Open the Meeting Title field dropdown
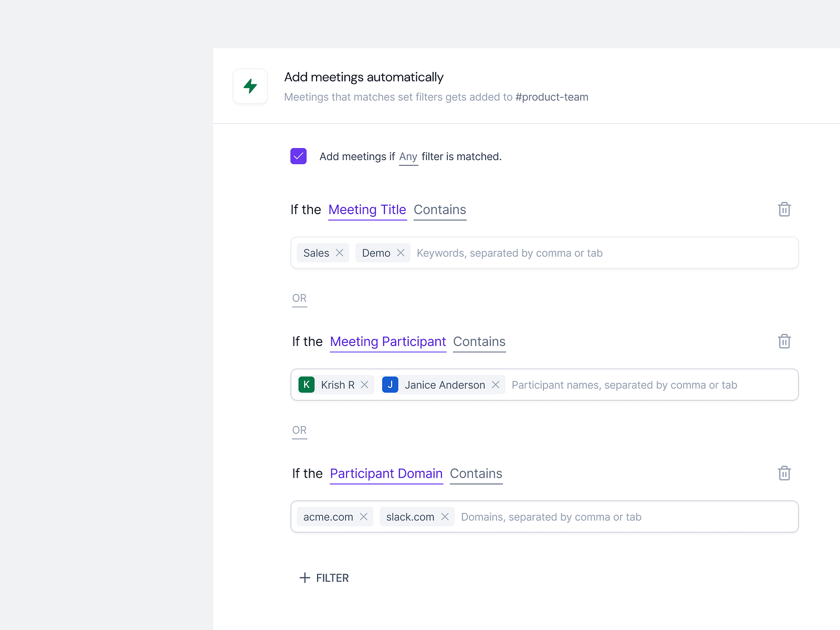The image size is (840, 630). [367, 209]
